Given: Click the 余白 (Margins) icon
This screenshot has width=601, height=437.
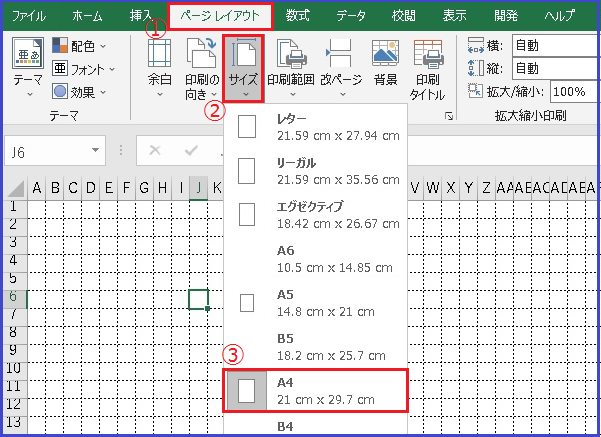Looking at the screenshot, I should (159, 53).
